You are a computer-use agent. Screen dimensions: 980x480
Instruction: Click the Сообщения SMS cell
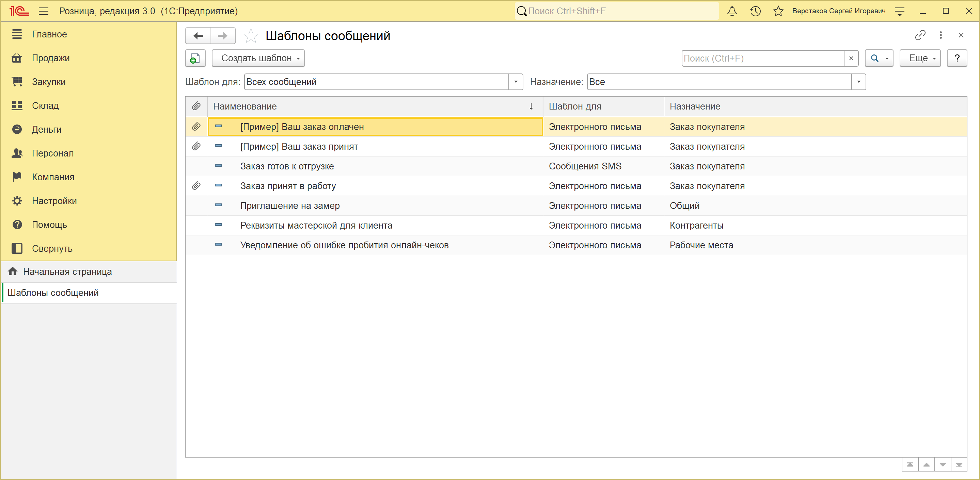pyautogui.click(x=603, y=166)
